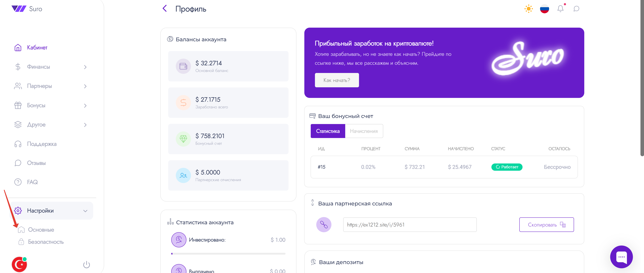Screen dimensions: 644x273
Task: Click the partner link input field
Action: [410, 225]
